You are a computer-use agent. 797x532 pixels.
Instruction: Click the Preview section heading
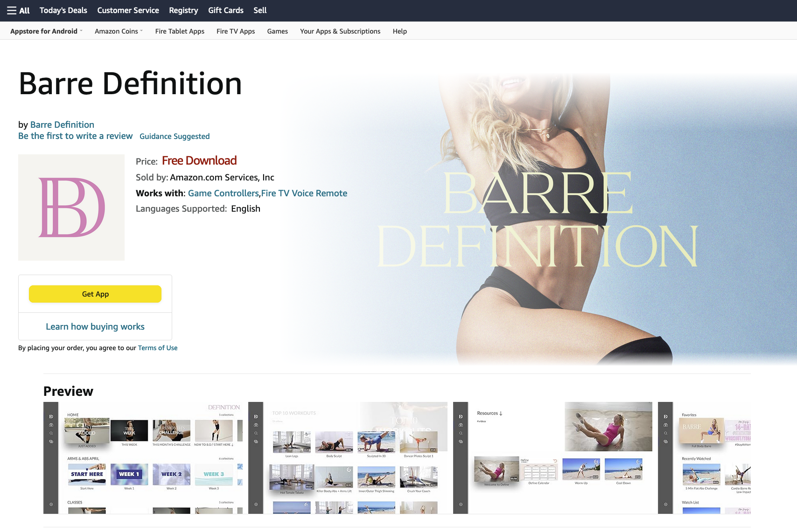click(x=68, y=391)
